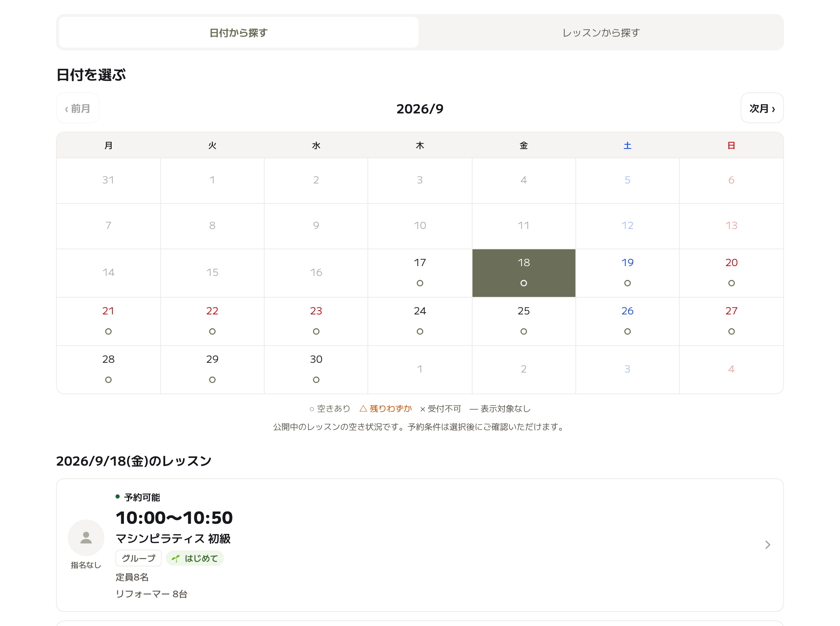The image size is (840, 626).
Task: Pick Monday the 28th
Action: pyautogui.click(x=108, y=369)
